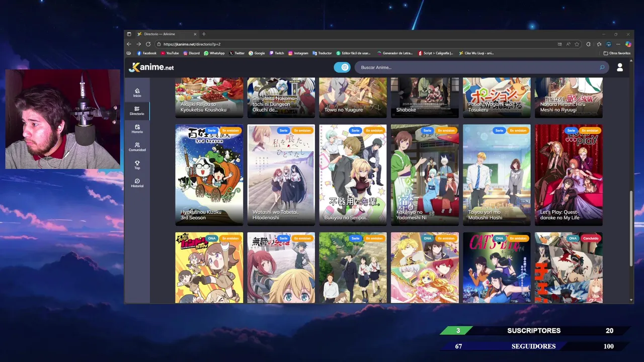Open WhatsApp bookmark
This screenshot has height=362, width=644.
click(x=214, y=53)
